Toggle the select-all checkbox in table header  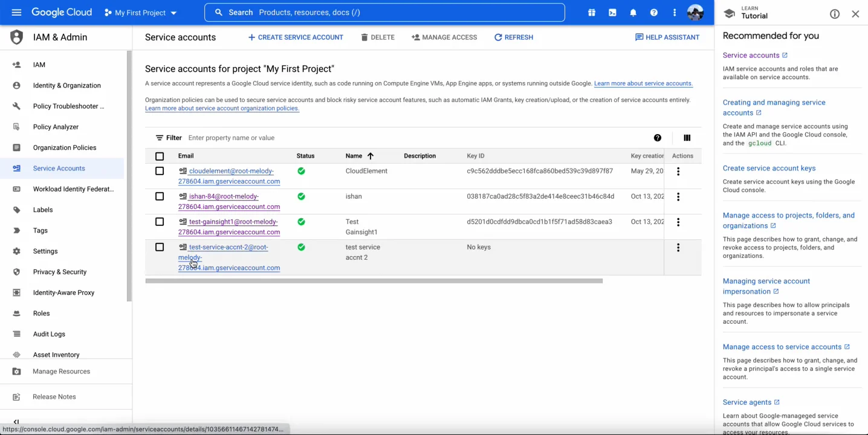coord(160,156)
